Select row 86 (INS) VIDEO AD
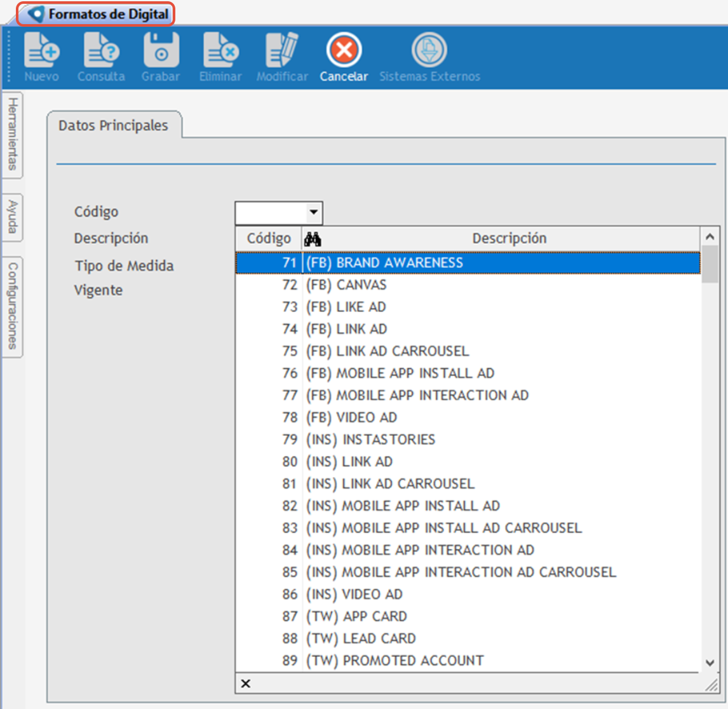This screenshot has width=728, height=709. [468, 594]
